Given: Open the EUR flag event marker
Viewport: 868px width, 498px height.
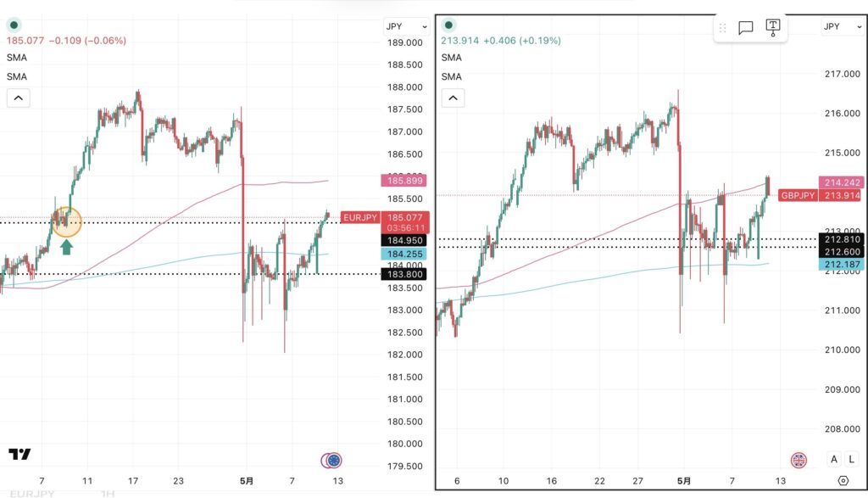Looking at the screenshot, I should [332, 461].
